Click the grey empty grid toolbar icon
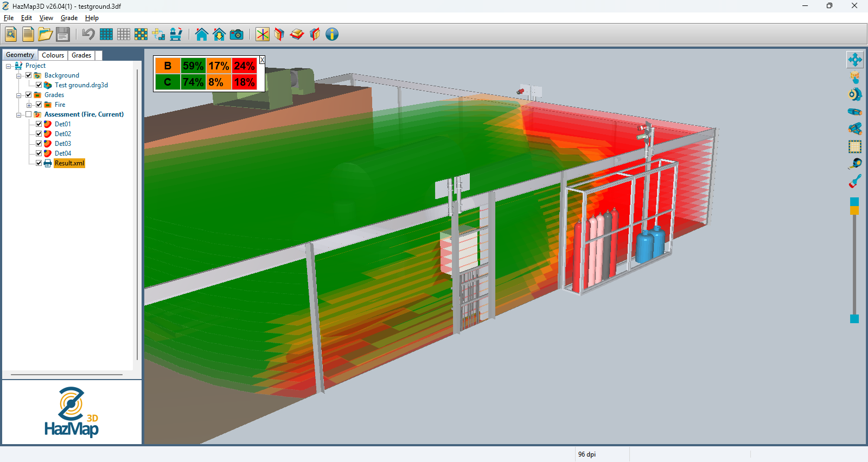868x462 pixels. (124, 34)
